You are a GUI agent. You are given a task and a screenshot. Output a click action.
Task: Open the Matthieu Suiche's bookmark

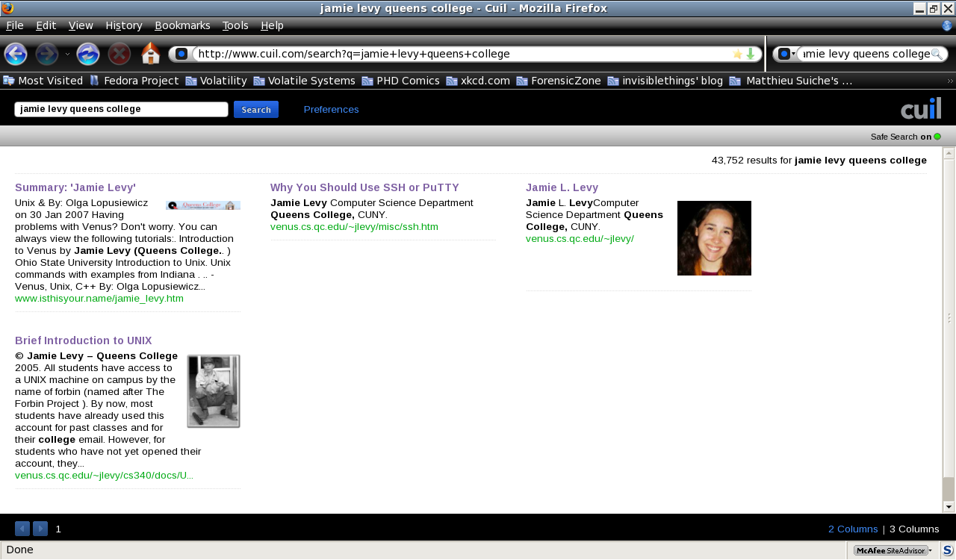[x=791, y=81]
